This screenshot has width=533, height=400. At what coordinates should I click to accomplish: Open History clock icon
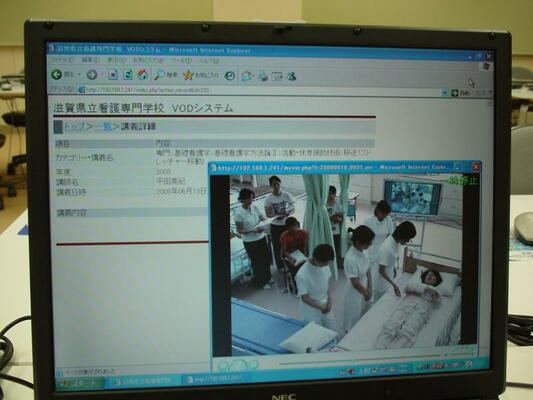230,76
